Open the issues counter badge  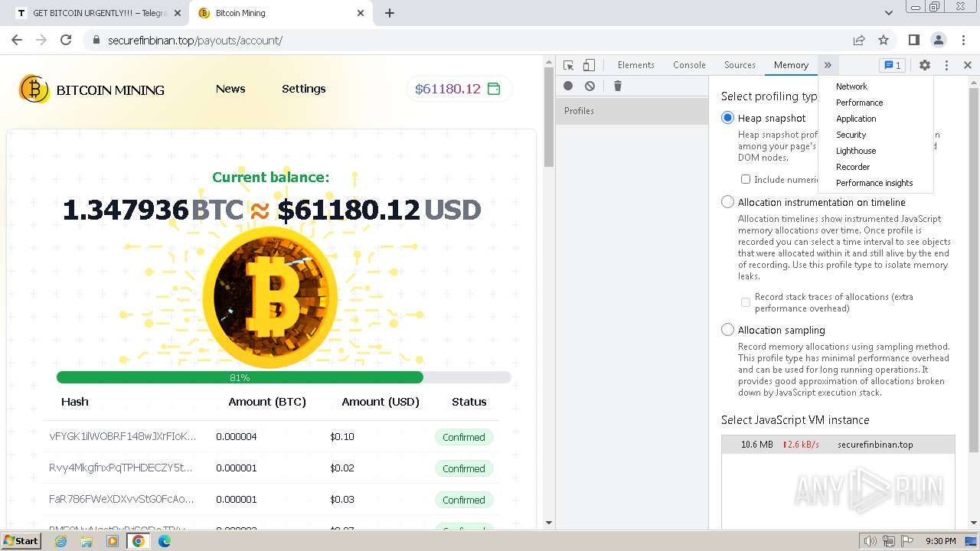coord(892,65)
